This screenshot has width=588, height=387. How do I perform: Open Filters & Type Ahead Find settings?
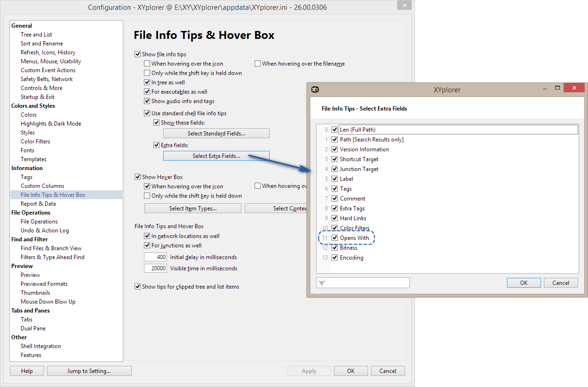click(53, 257)
